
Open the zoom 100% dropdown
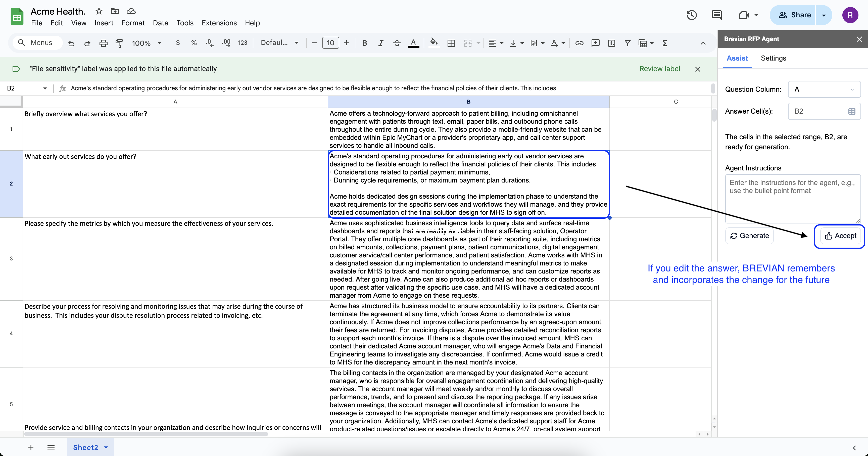(147, 43)
